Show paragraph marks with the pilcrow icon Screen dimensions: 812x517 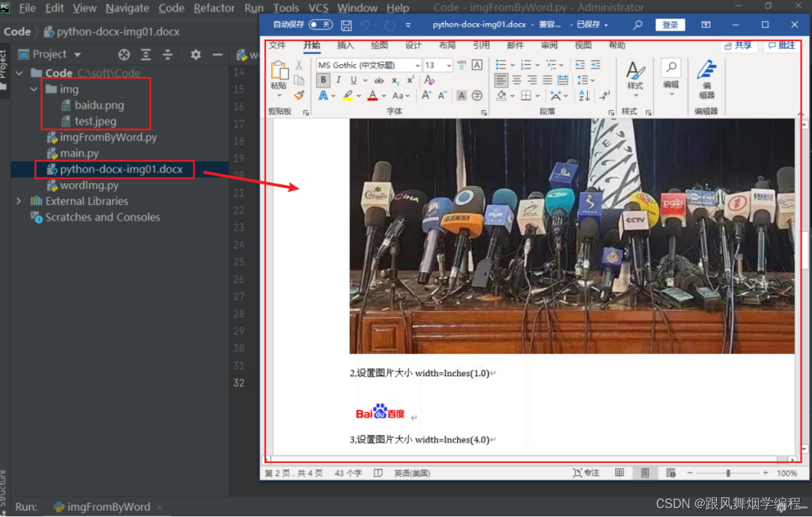[604, 95]
